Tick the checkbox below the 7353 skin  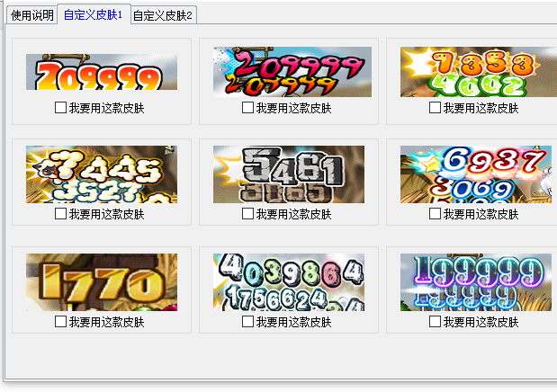click(x=435, y=108)
